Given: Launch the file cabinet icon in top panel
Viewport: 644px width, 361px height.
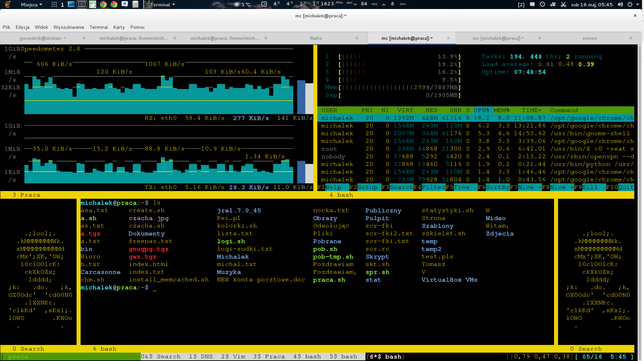Looking at the screenshot, I should pyautogui.click(x=135, y=4).
